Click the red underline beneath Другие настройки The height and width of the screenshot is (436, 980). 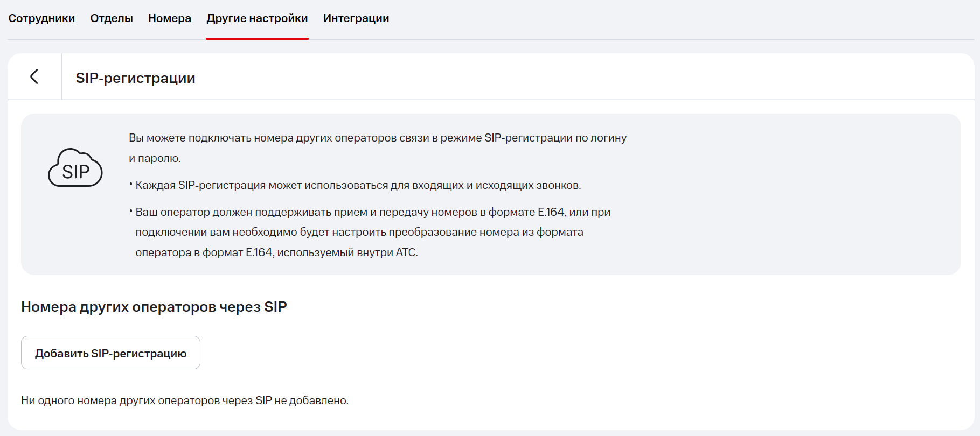(x=257, y=39)
